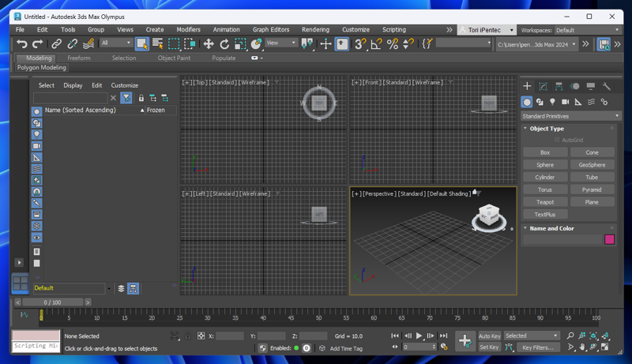Activate the Select and Scale tool
The height and width of the screenshot is (364, 632).
240,44
